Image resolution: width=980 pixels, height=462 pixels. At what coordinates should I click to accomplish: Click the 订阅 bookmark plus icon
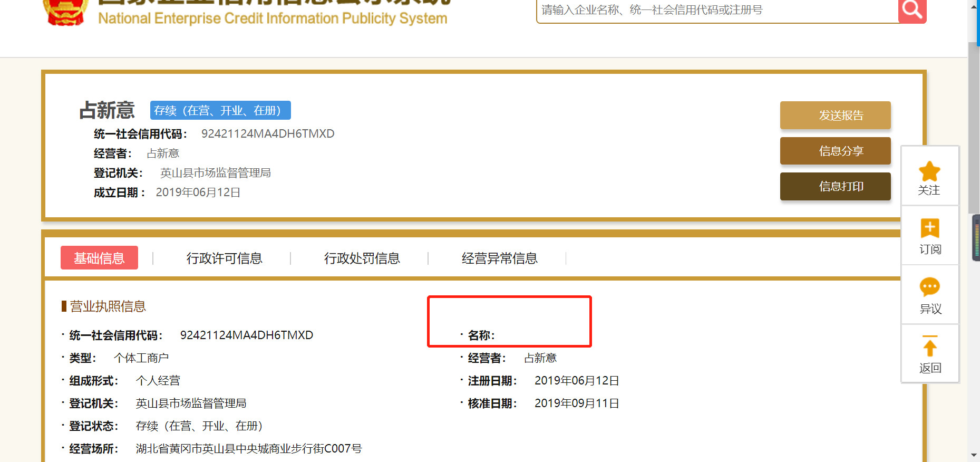(930, 229)
